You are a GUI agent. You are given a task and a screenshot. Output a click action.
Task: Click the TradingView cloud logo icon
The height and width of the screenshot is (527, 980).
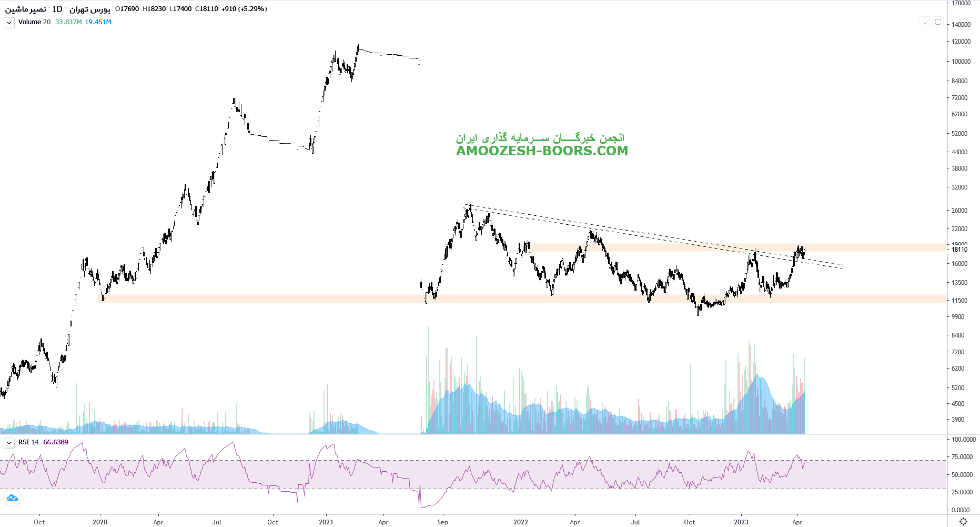(x=12, y=498)
